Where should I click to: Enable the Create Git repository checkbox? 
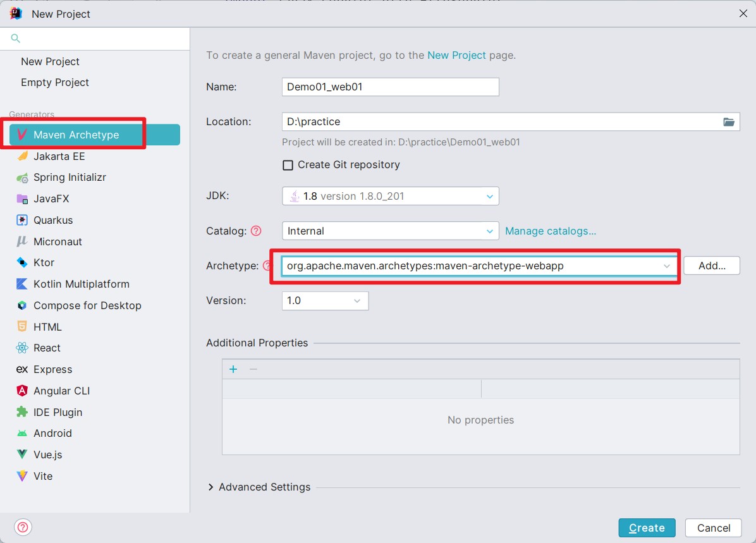(288, 165)
